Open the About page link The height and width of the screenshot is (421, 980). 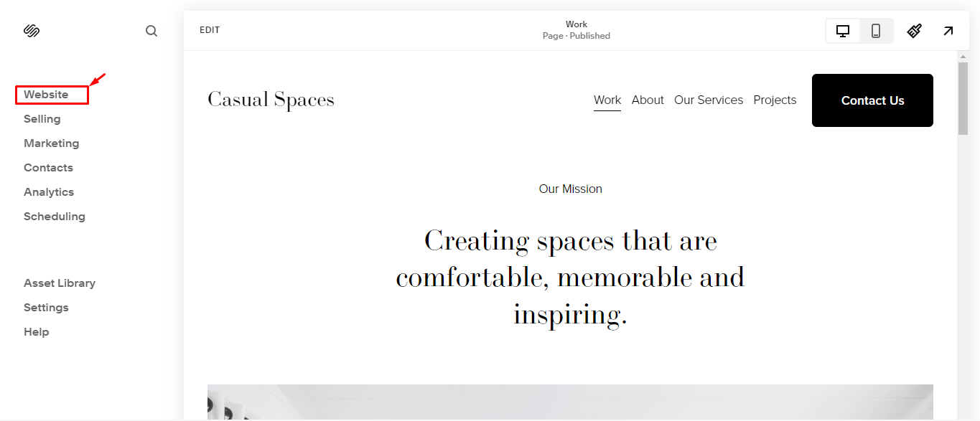648,100
